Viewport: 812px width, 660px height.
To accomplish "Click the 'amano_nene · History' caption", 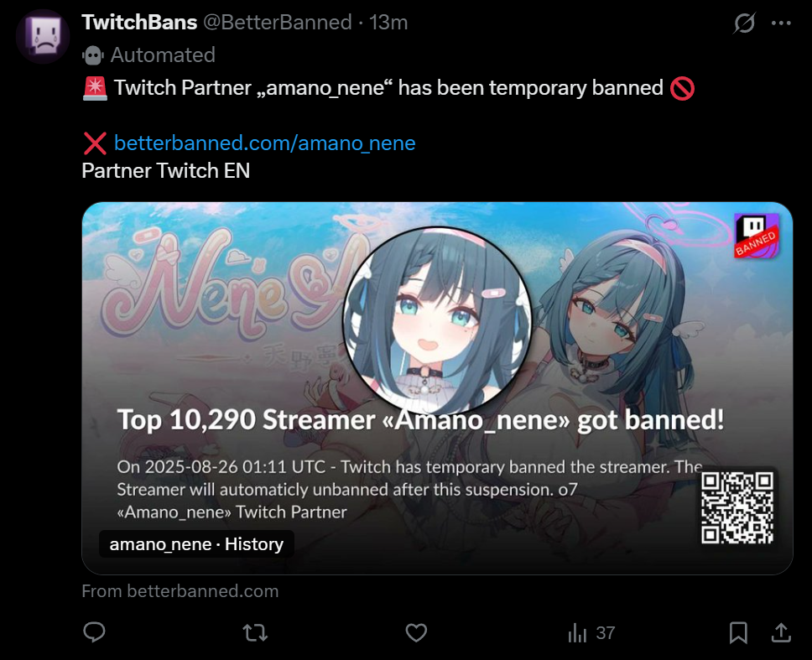I will click(x=196, y=544).
